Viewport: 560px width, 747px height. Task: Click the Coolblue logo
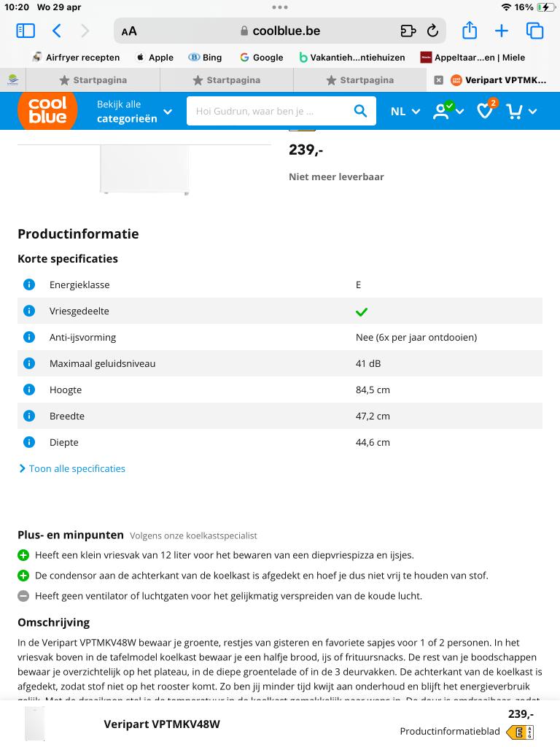pos(47,111)
